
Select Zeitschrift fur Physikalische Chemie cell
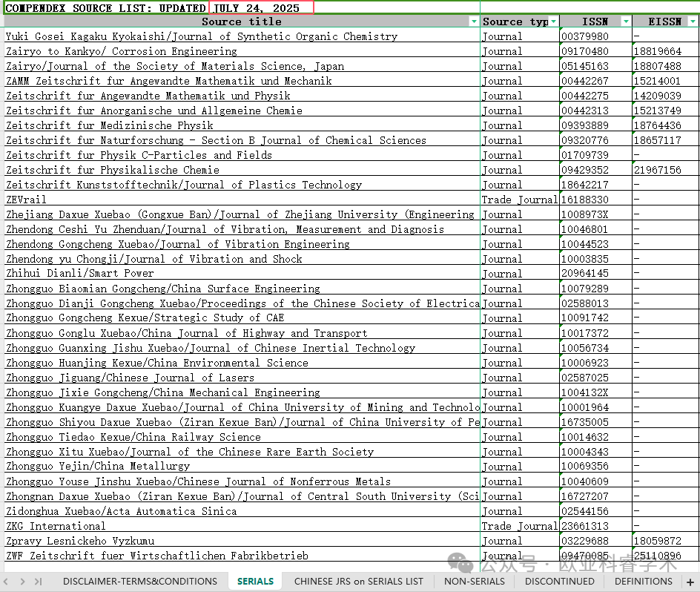click(x=242, y=169)
